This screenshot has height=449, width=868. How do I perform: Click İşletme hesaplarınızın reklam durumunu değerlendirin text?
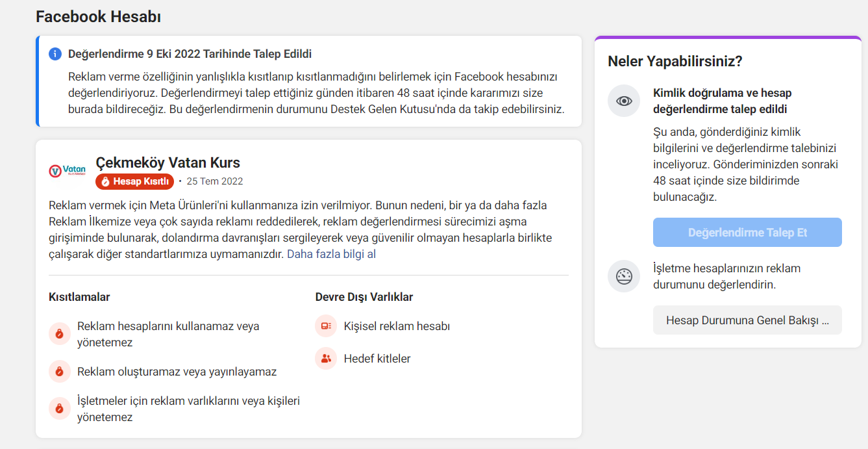[x=727, y=276]
